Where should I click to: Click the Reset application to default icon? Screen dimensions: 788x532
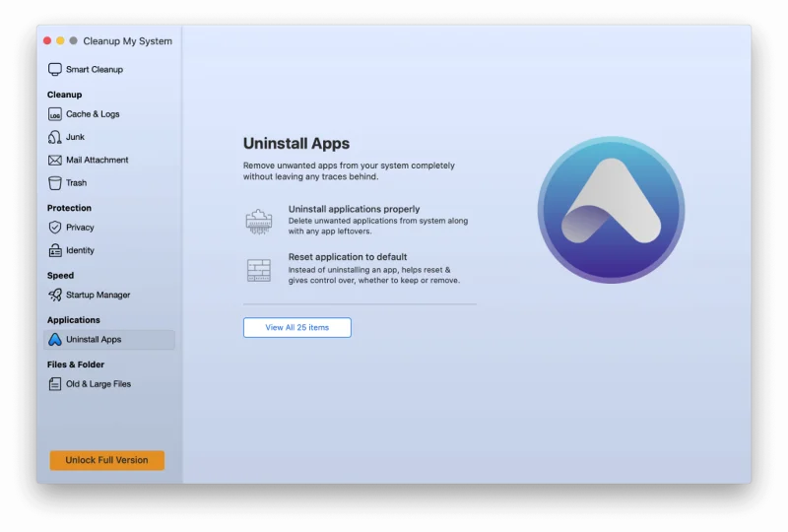tap(258, 270)
